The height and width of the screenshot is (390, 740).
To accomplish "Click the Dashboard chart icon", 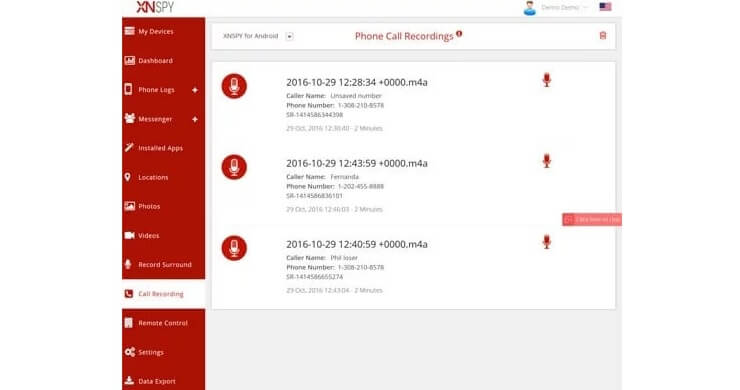I will coord(129,60).
